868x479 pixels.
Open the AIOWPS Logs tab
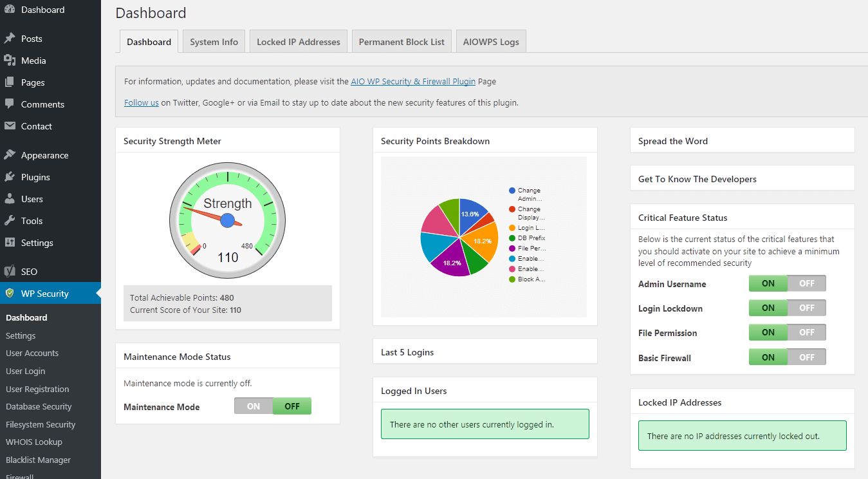[491, 41]
